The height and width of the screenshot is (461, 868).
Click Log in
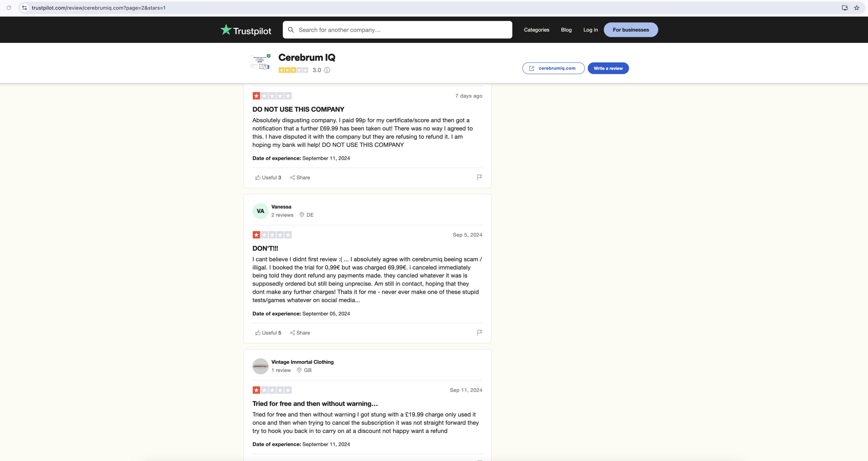point(590,30)
